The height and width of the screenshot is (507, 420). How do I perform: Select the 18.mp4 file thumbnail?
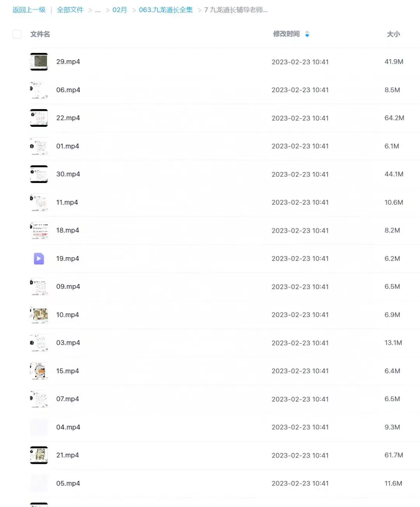tap(39, 230)
